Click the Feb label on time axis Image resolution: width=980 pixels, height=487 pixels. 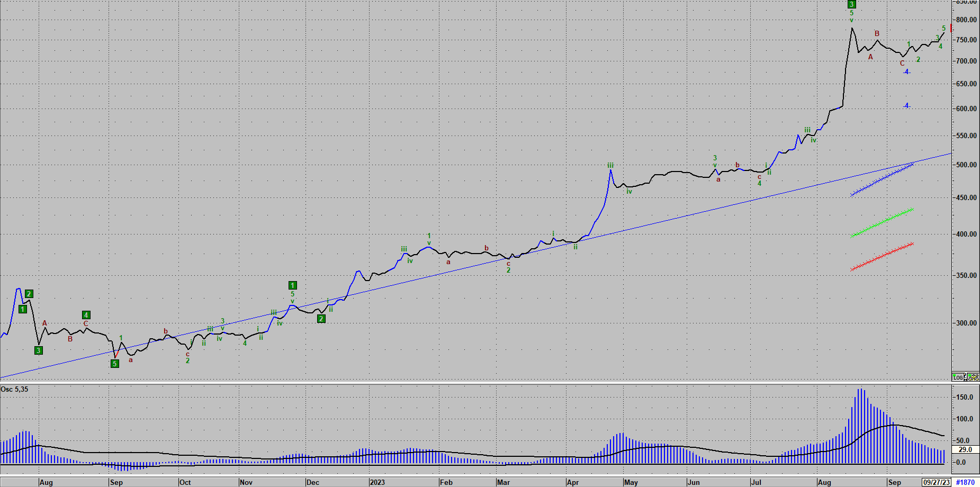tap(446, 483)
